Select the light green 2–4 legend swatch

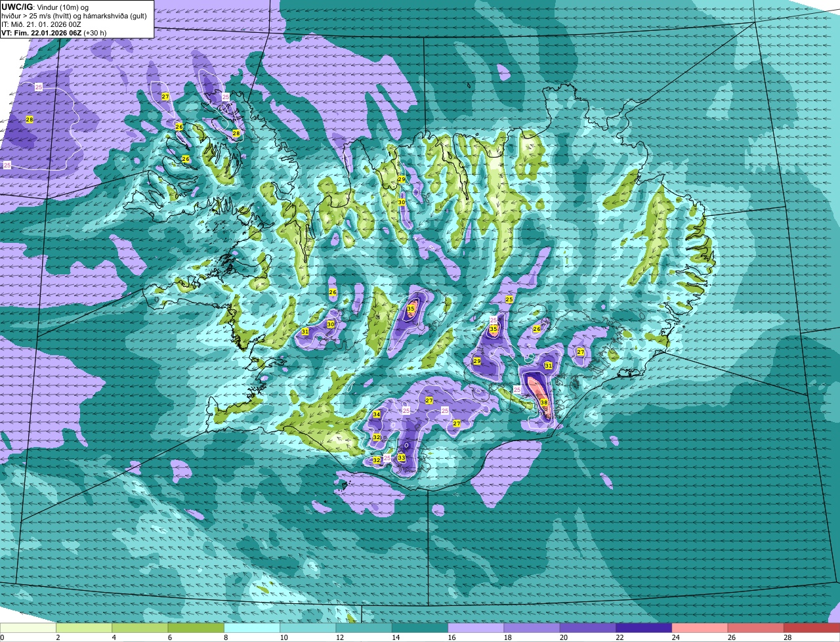coord(84,628)
